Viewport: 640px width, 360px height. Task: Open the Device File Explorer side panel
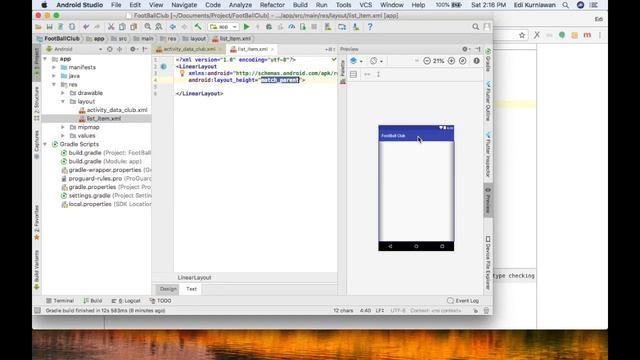coord(488,263)
